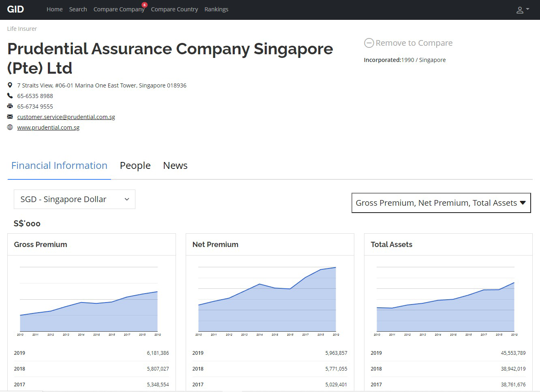Viewport: 540px width, 392px height.
Task: Click Total Assets 2018 value 38,942,019
Action: coord(513,369)
